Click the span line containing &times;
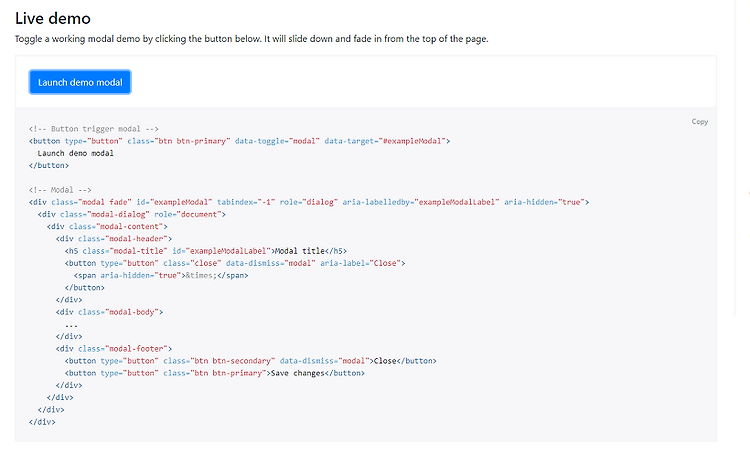 click(x=161, y=276)
